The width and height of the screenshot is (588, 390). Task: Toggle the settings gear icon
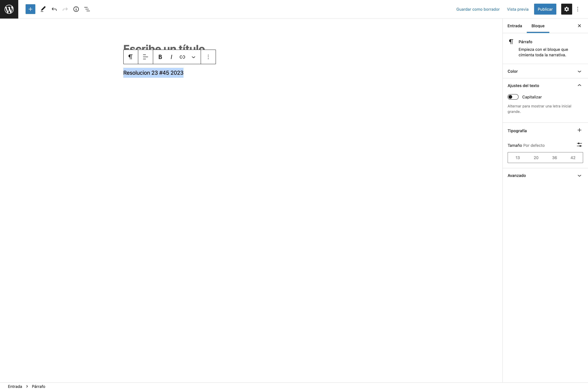click(x=566, y=9)
